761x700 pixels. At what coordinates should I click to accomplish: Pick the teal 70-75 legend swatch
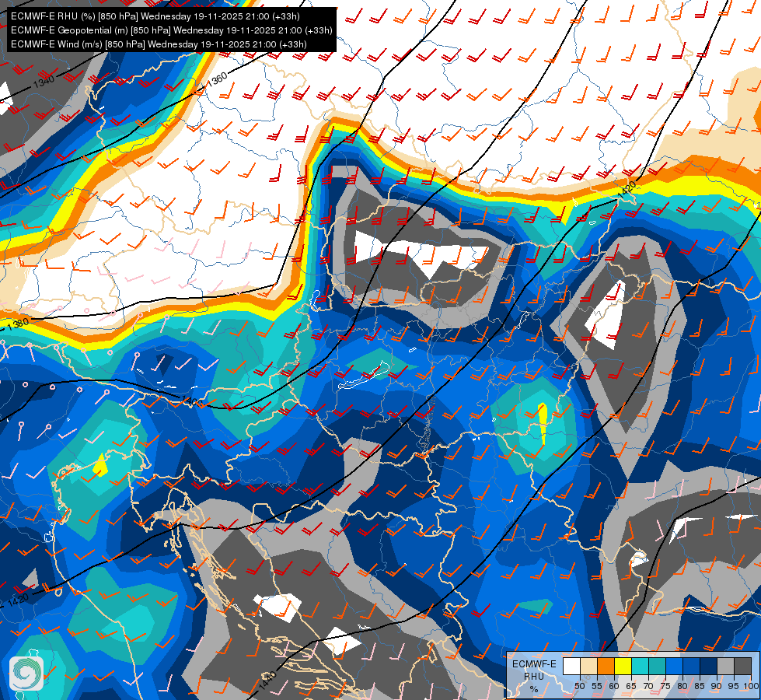click(657, 666)
